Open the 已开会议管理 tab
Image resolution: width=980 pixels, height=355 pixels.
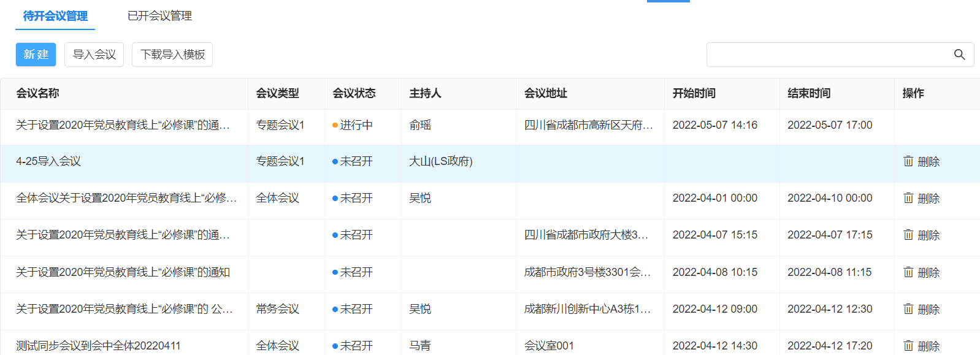point(159,16)
